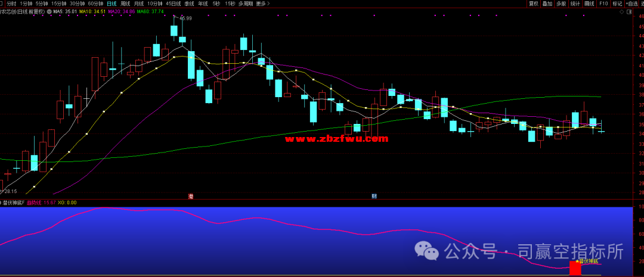Viewport: 644px width, 277px height.
Task: Click the red 潜伏坤底 signal bar
Action: [x=575, y=267]
